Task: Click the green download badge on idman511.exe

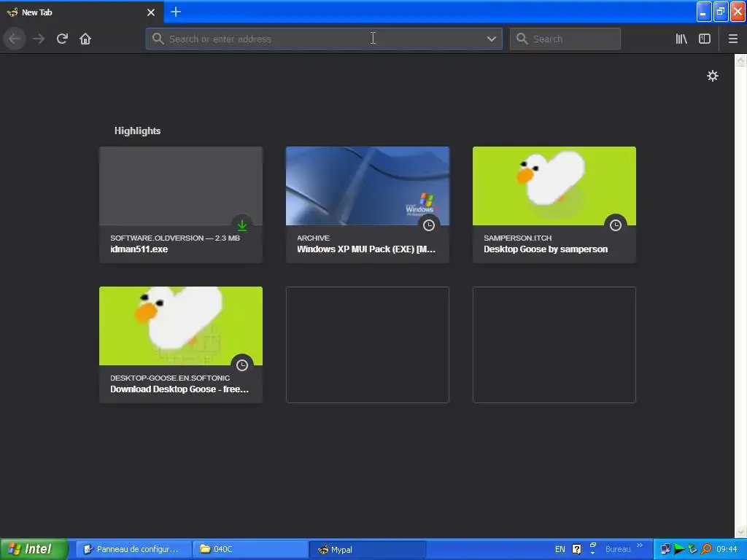Action: point(242,225)
